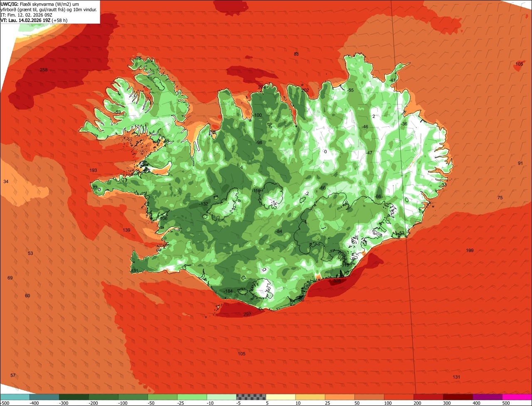The image size is (532, 406).
Task: Click the 91 value over the eastern sea
Action: click(520, 163)
